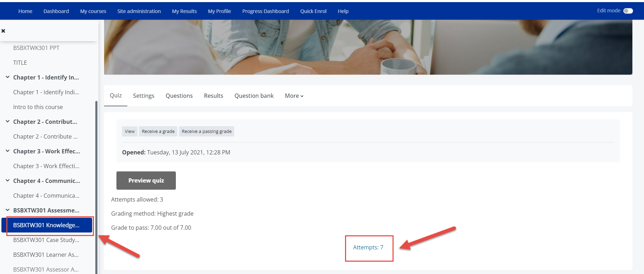Open BSBXTW301 Learner As... item

46,255
